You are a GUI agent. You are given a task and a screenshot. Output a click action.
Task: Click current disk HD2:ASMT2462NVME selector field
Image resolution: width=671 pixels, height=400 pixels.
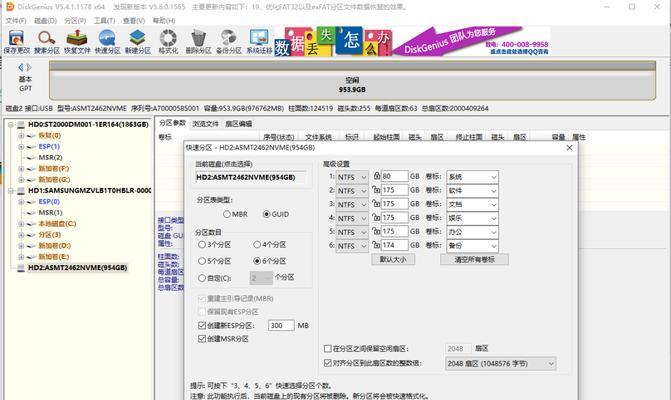point(252,177)
